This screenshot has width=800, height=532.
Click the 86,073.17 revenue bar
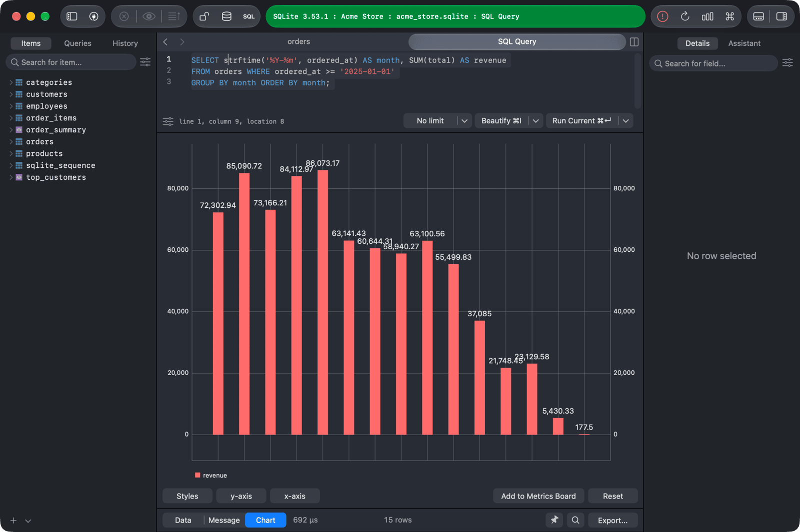tap(322, 302)
